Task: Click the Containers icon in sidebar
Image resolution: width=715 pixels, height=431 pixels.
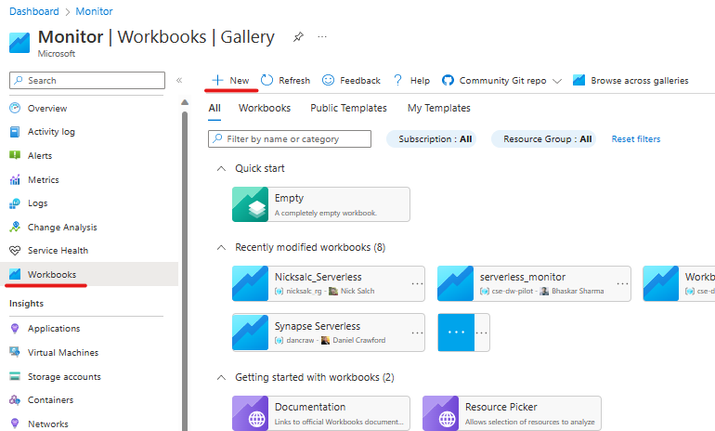Action: pyautogui.click(x=15, y=400)
